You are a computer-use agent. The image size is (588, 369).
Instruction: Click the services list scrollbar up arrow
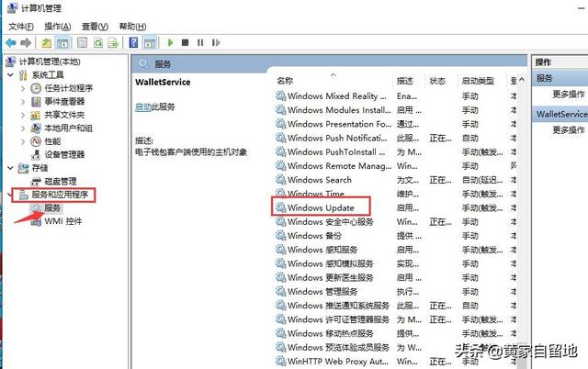click(522, 80)
